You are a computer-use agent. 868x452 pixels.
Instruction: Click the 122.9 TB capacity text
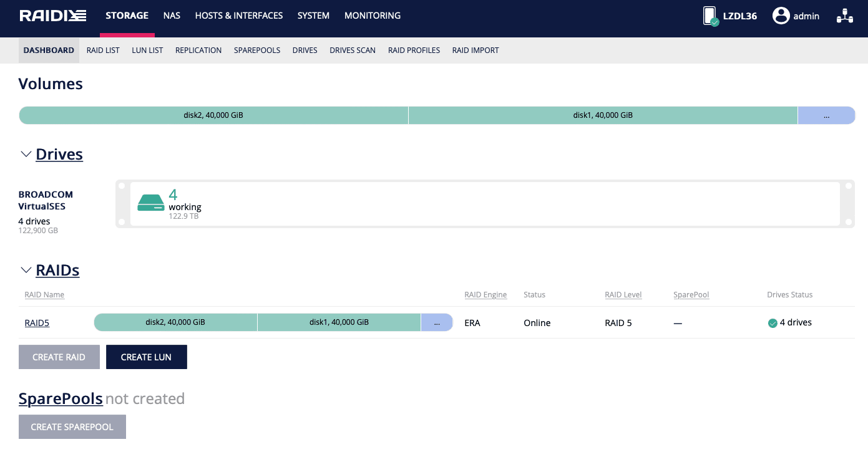183,216
